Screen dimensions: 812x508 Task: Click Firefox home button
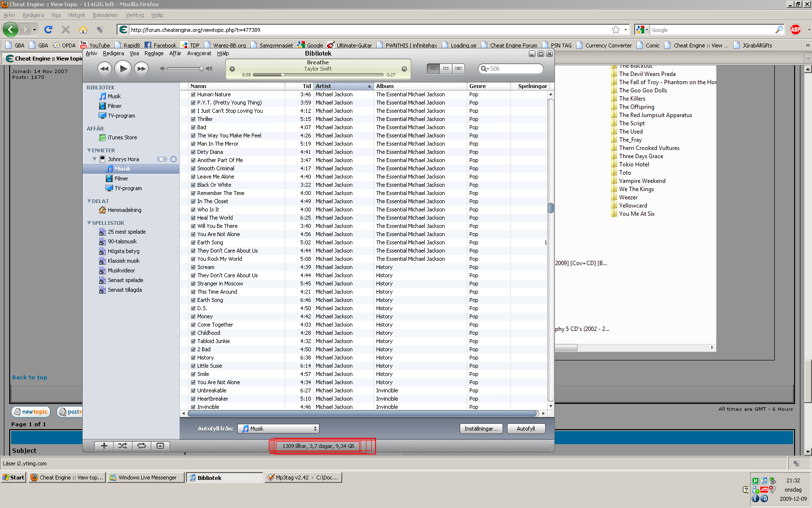83,30
